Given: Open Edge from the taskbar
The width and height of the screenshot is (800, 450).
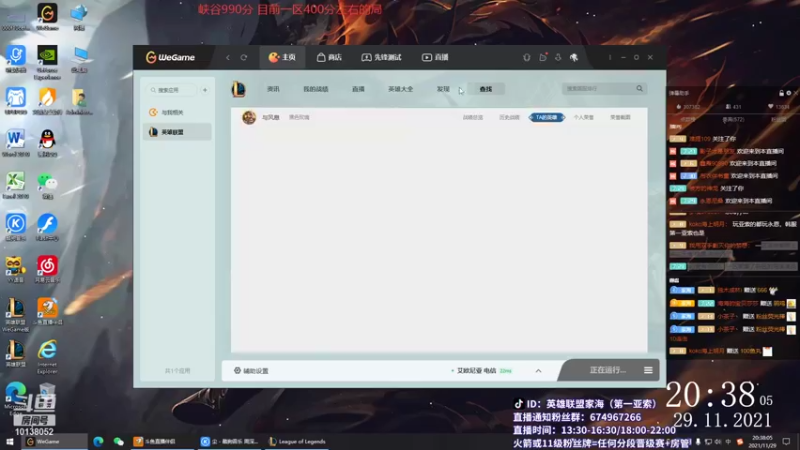Looking at the screenshot, I should [x=98, y=441].
